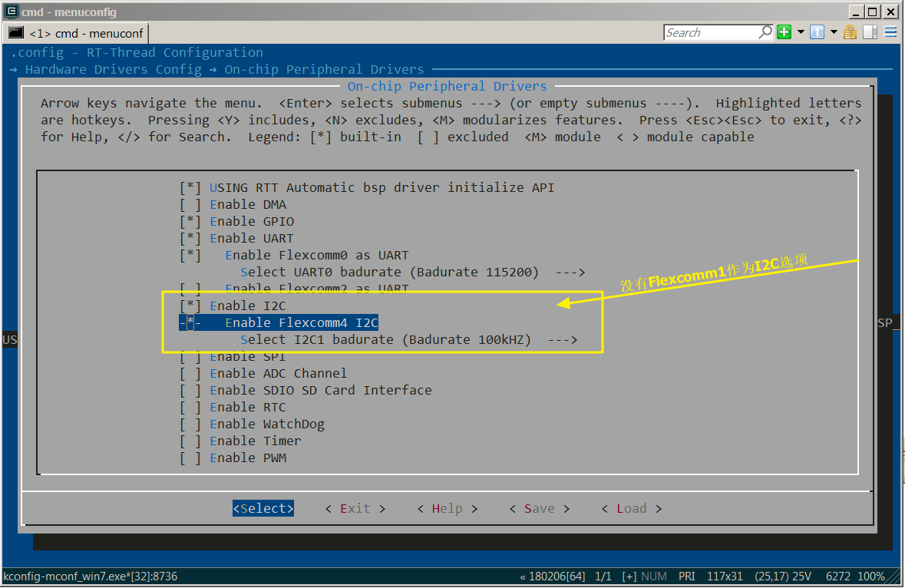Expand Select UART0 badurate submenu

[x=412, y=273]
